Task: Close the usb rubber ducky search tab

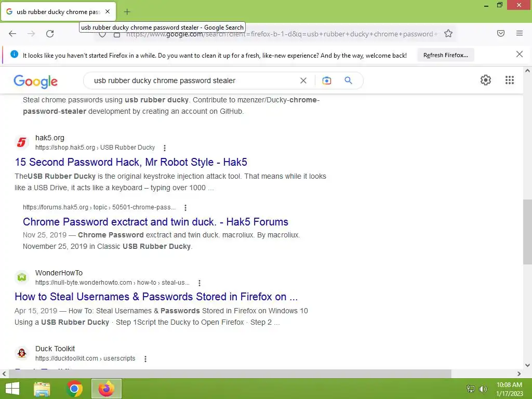Action: [108, 11]
